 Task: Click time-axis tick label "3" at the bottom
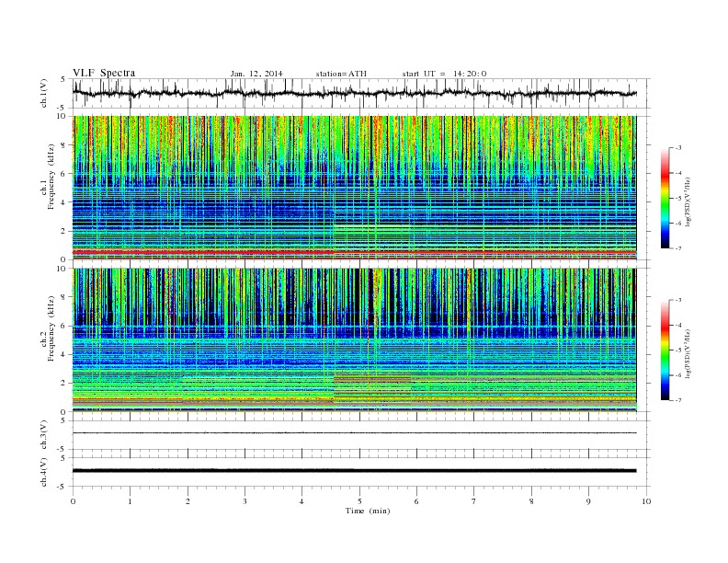(245, 501)
